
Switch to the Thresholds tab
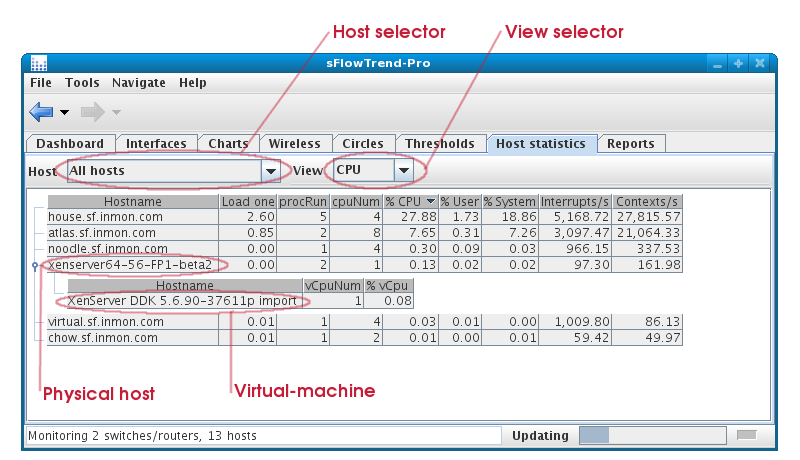(x=439, y=144)
